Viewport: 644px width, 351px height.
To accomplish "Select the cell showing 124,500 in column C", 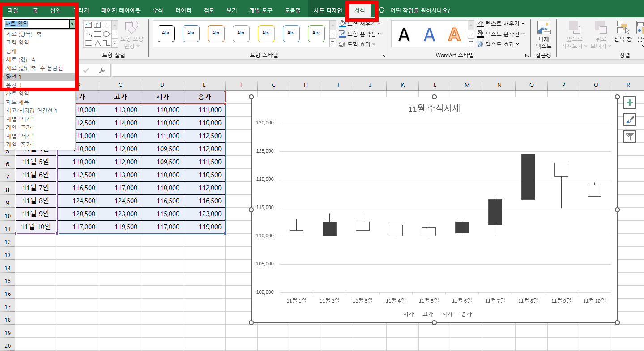I will click(x=120, y=201).
